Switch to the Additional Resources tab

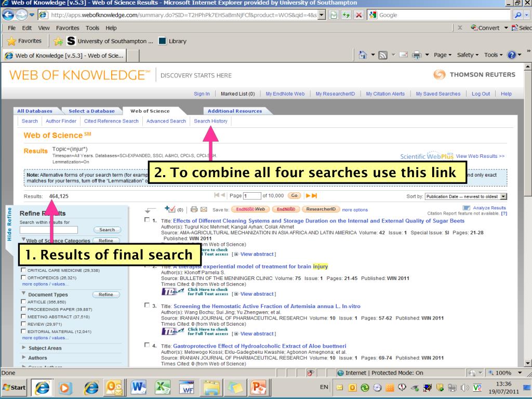[x=235, y=111]
